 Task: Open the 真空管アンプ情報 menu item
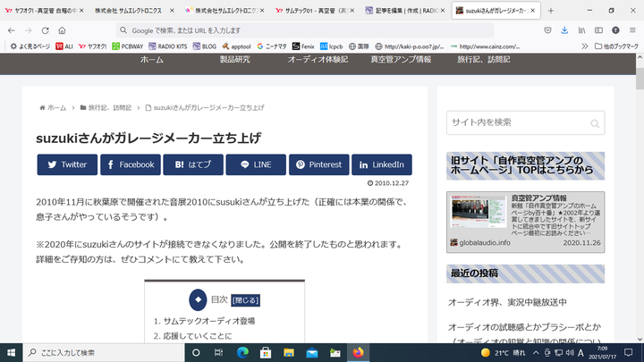click(401, 60)
